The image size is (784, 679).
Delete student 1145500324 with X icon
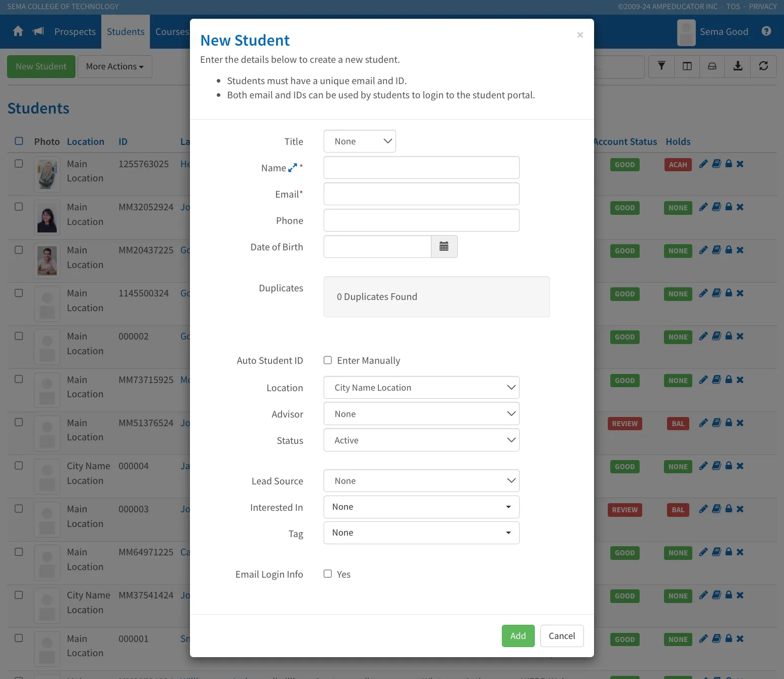740,293
